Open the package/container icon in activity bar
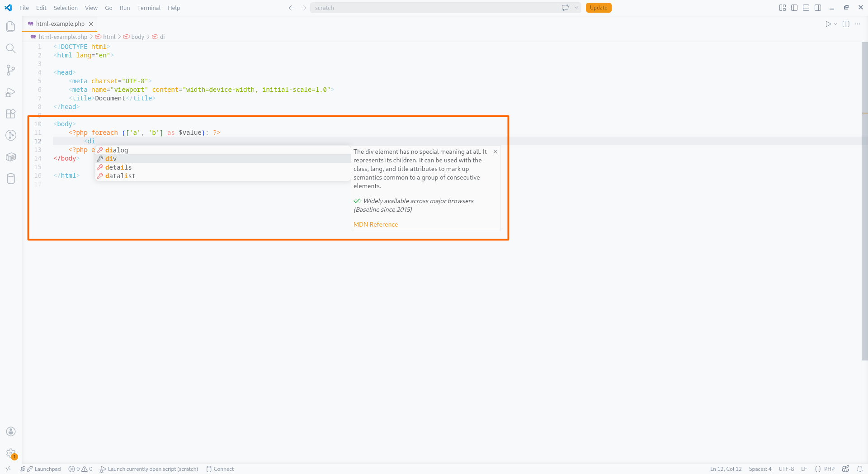Image resolution: width=868 pixels, height=474 pixels. pyautogui.click(x=11, y=157)
